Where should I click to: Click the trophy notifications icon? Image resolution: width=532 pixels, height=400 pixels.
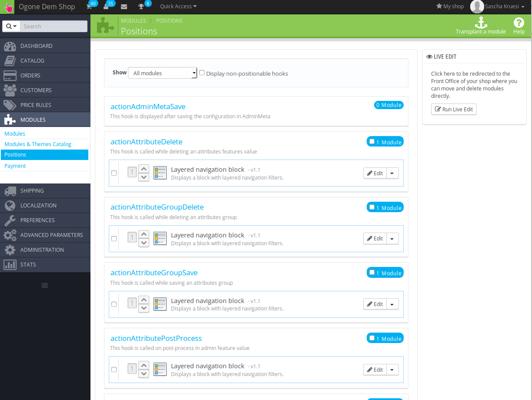(x=141, y=7)
